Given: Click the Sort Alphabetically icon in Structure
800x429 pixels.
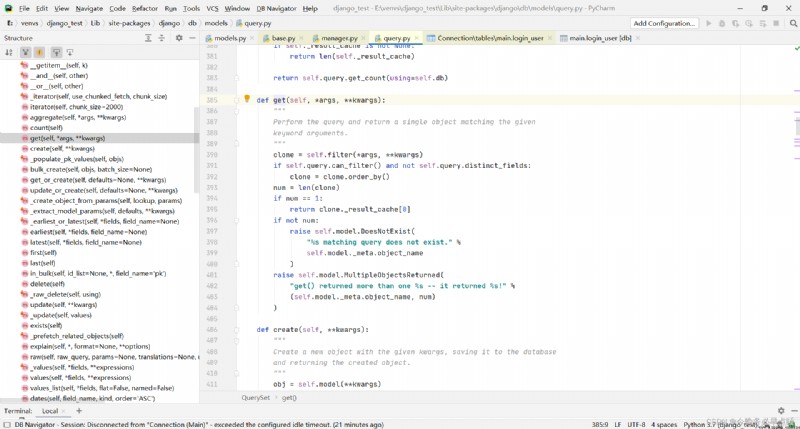Looking at the screenshot, I should click(x=9, y=52).
